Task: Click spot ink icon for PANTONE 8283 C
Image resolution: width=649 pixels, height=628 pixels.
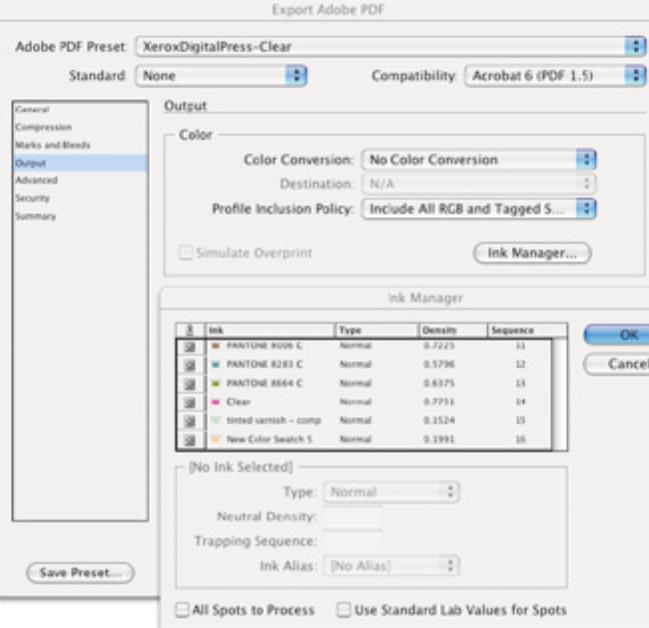Action: coord(190,365)
